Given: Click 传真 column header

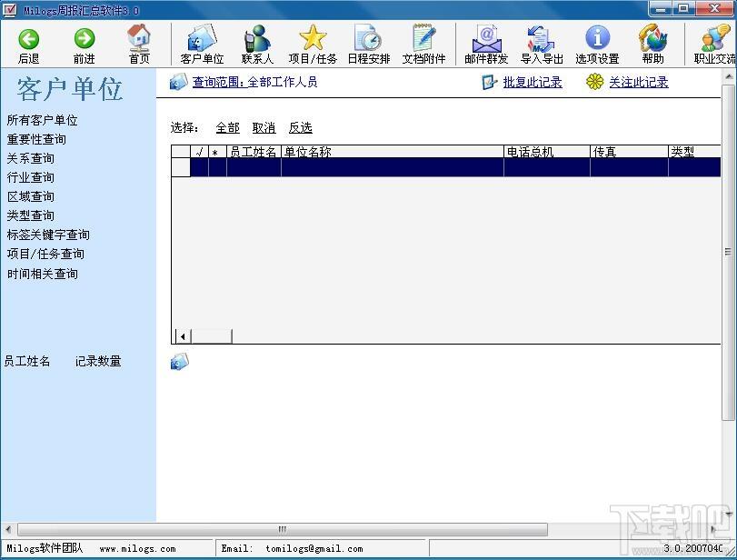Looking at the screenshot, I should (x=630, y=152).
